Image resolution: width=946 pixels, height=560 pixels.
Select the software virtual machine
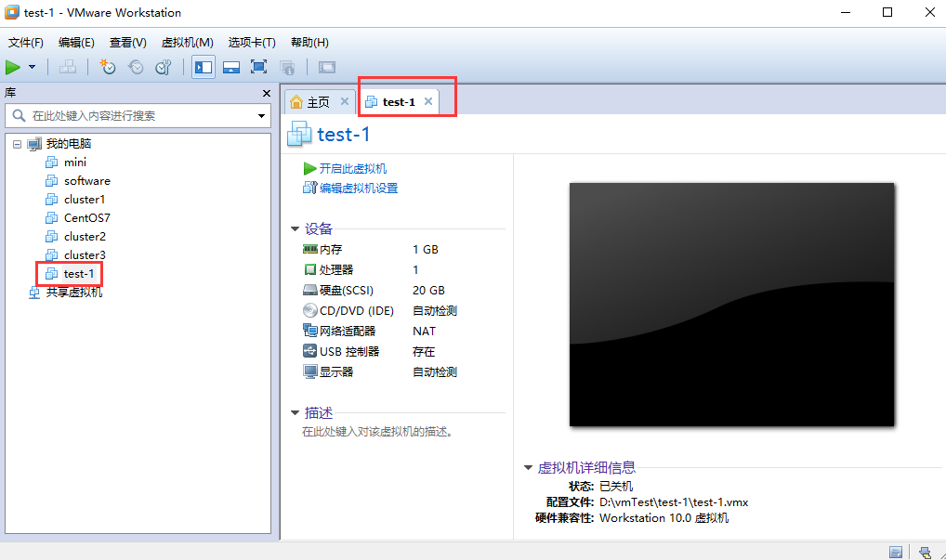[86, 181]
